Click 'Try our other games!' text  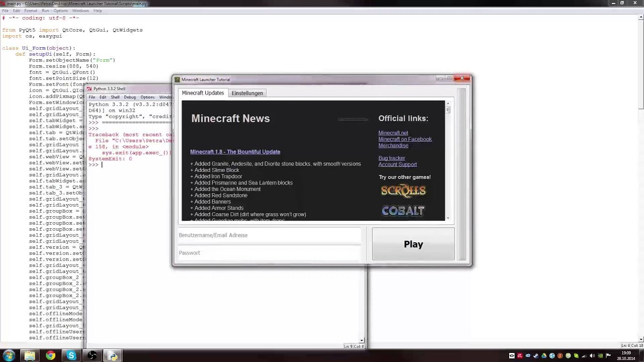(405, 177)
